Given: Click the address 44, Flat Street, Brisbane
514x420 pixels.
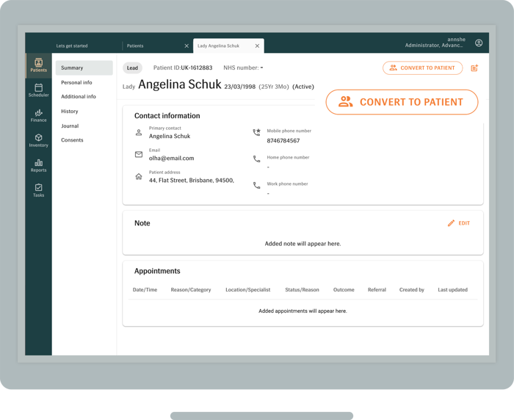Looking at the screenshot, I should pos(192,181).
